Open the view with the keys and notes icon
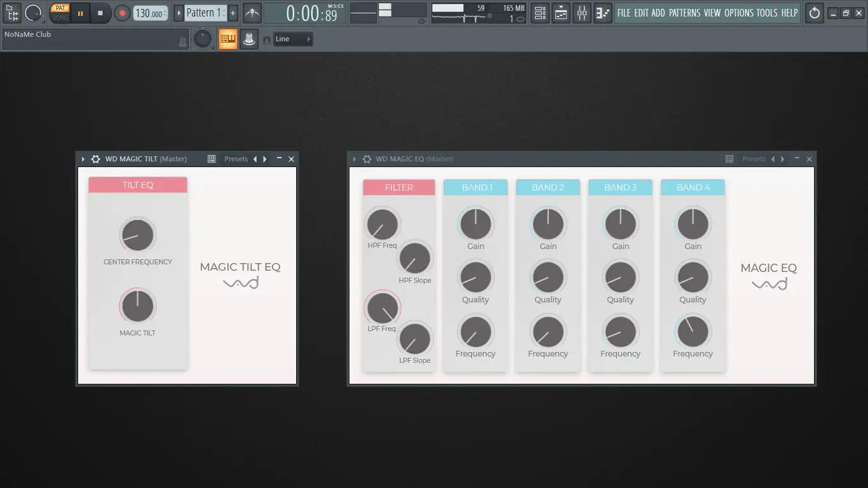 point(603,13)
